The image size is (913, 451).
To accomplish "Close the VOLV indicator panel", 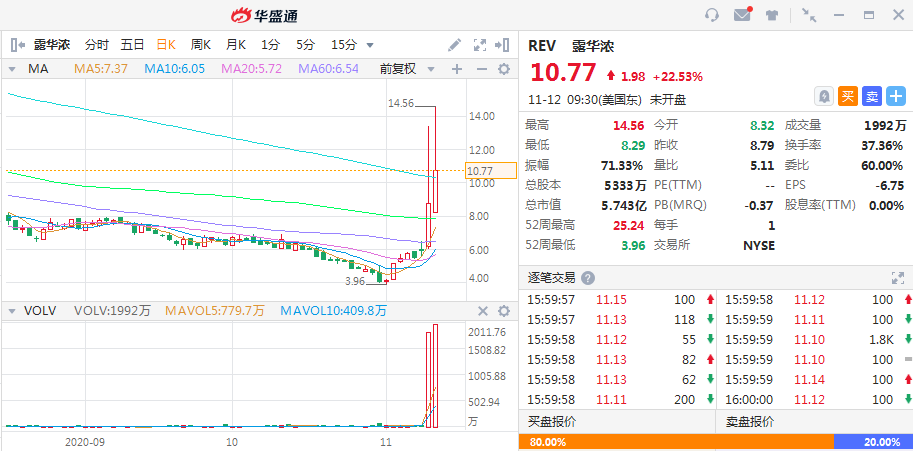I will click(483, 311).
